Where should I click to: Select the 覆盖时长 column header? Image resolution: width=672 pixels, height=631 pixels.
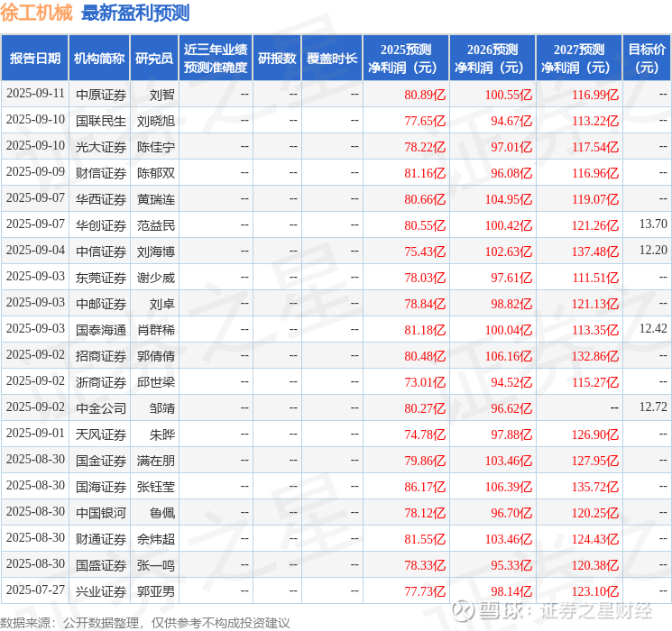[x=332, y=59]
